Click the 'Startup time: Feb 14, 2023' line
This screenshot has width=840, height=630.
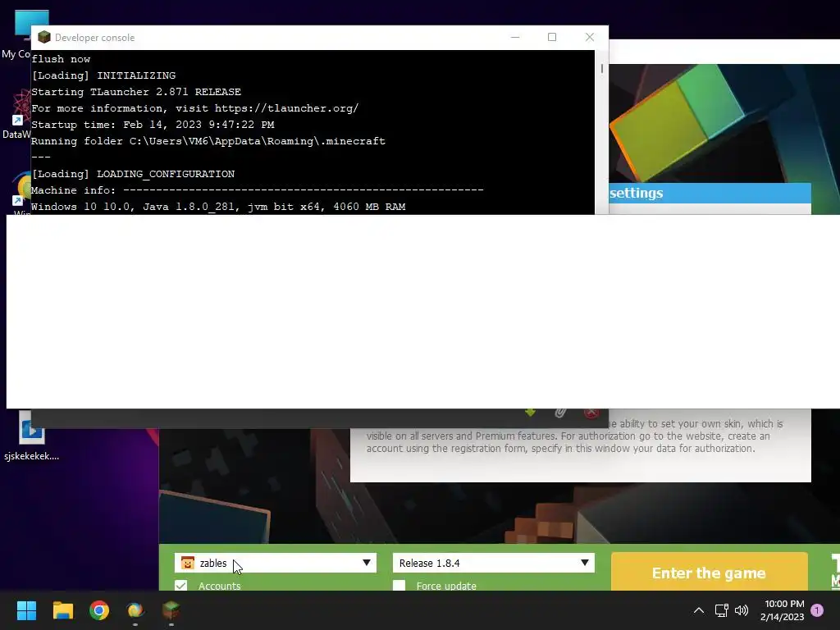[153, 125]
